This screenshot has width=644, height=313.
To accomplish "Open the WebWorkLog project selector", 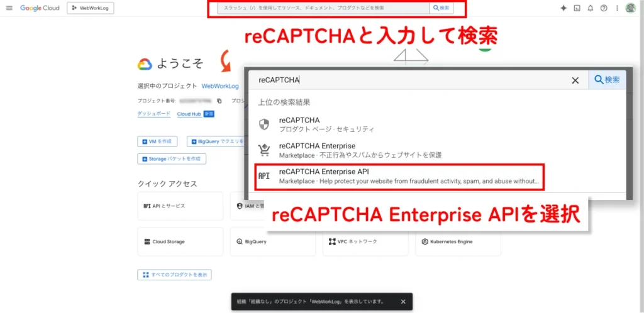I will tap(91, 8).
